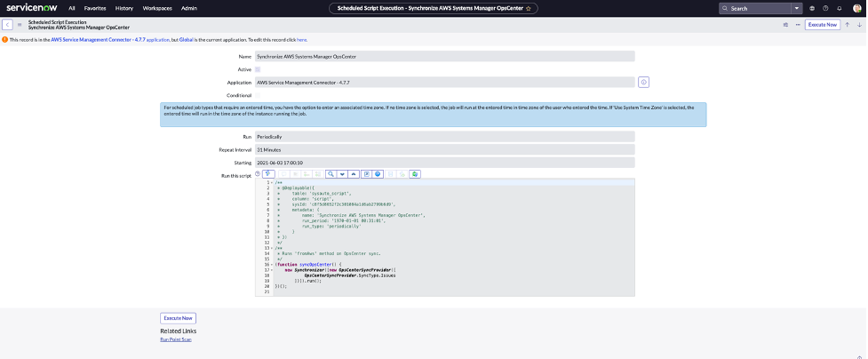Click the globe scope picker icon
Screen dimensions: 868x359
tap(812, 8)
